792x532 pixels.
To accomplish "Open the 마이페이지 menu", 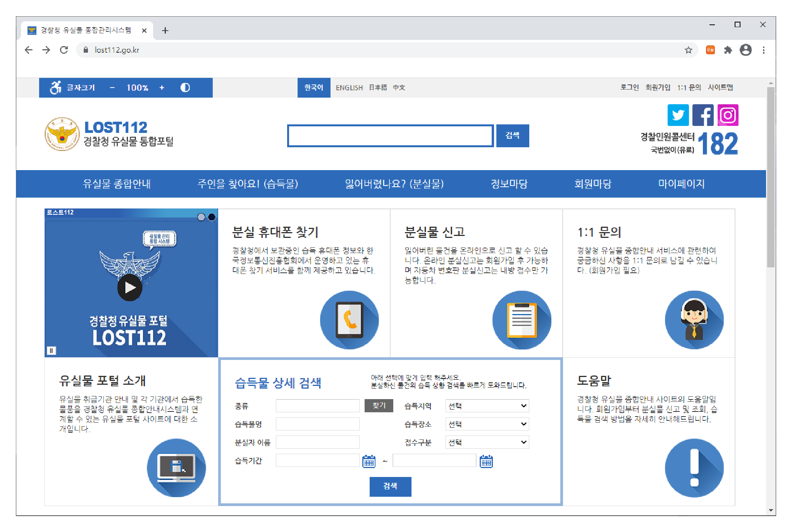I will click(681, 184).
